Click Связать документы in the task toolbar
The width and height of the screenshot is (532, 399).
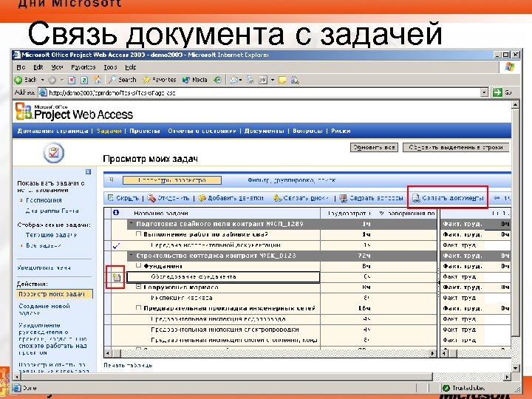coord(448,198)
